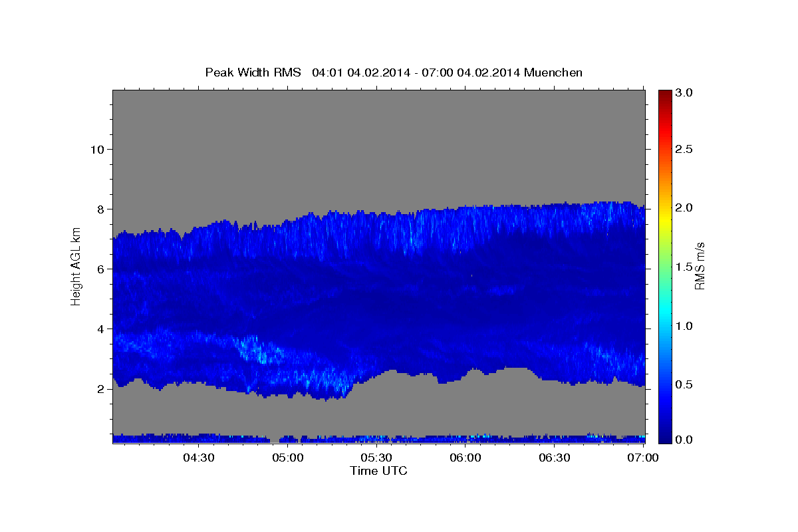Viewport: 798px width, 532px height.
Task: Click the 05:30 time tick label
Action: coord(376,458)
